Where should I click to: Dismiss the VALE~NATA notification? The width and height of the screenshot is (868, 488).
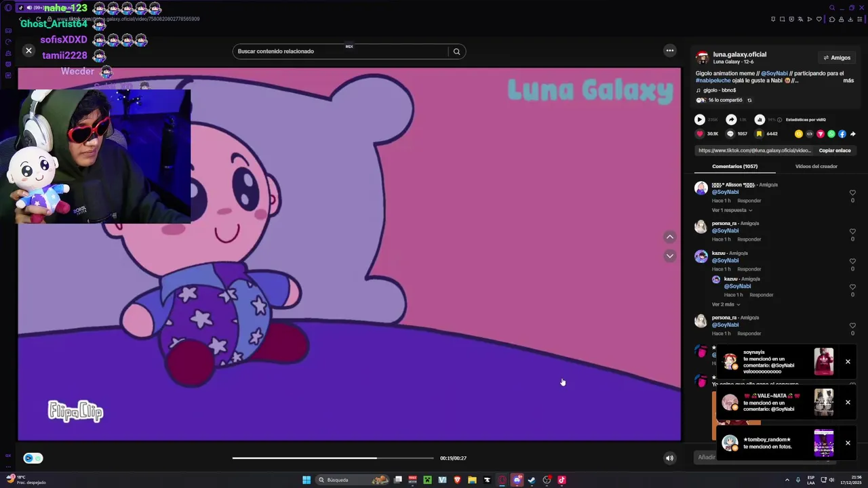[x=848, y=402]
